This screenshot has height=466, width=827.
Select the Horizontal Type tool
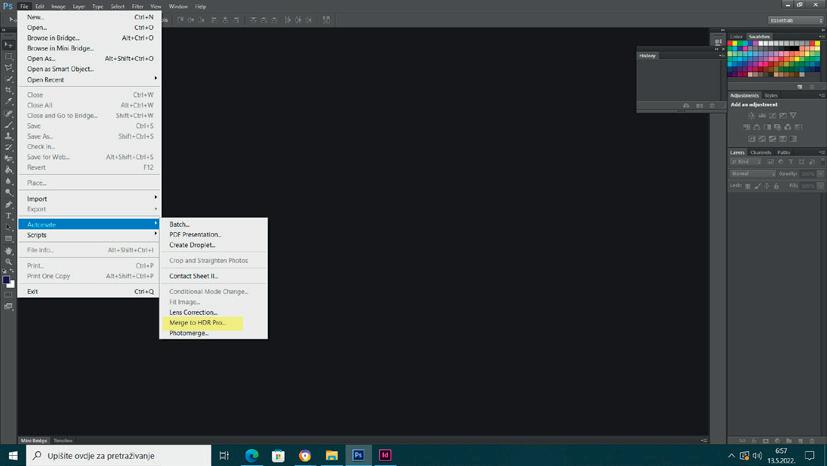coord(8,216)
